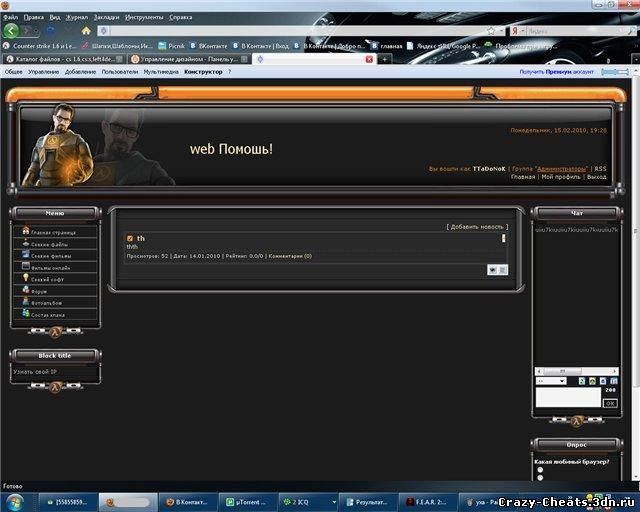Open the list-all-tabs dropdown

tap(636, 60)
